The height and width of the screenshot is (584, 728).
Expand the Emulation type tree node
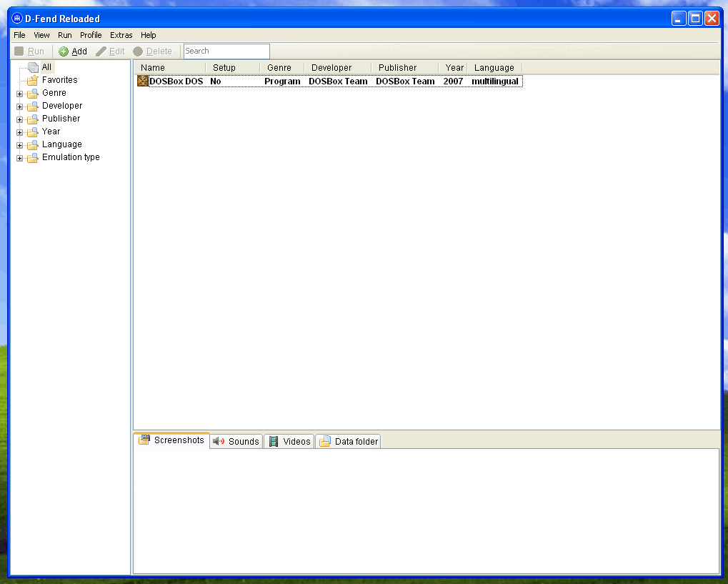click(x=19, y=159)
